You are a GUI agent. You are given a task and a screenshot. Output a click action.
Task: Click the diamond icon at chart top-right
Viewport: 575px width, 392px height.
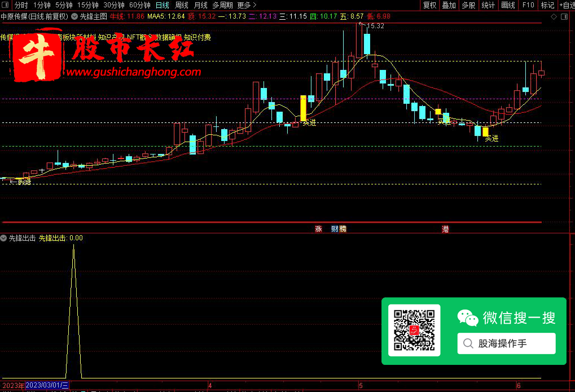554,17
